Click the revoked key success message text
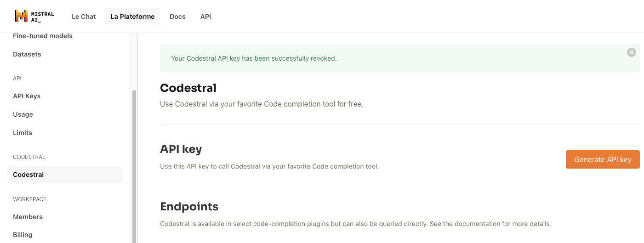Viewport: 644px width, 243px height. pos(254,58)
